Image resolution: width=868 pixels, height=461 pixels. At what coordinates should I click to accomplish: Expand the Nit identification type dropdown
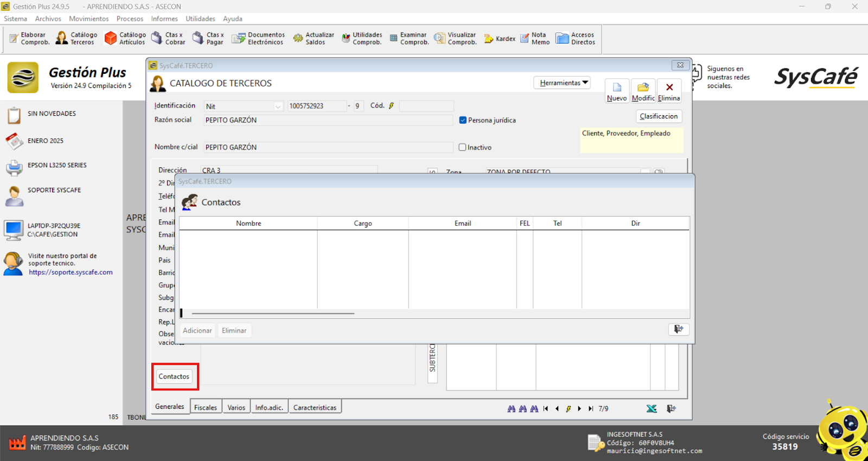click(x=278, y=106)
